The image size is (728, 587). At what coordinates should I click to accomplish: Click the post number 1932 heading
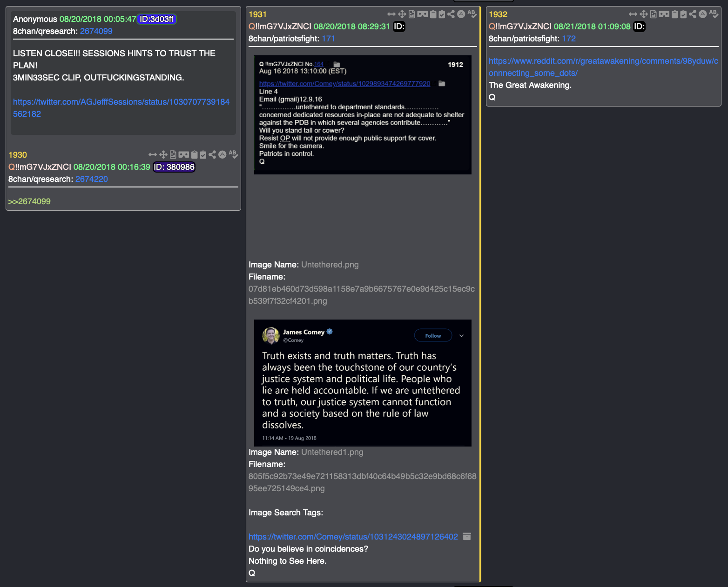coord(498,14)
